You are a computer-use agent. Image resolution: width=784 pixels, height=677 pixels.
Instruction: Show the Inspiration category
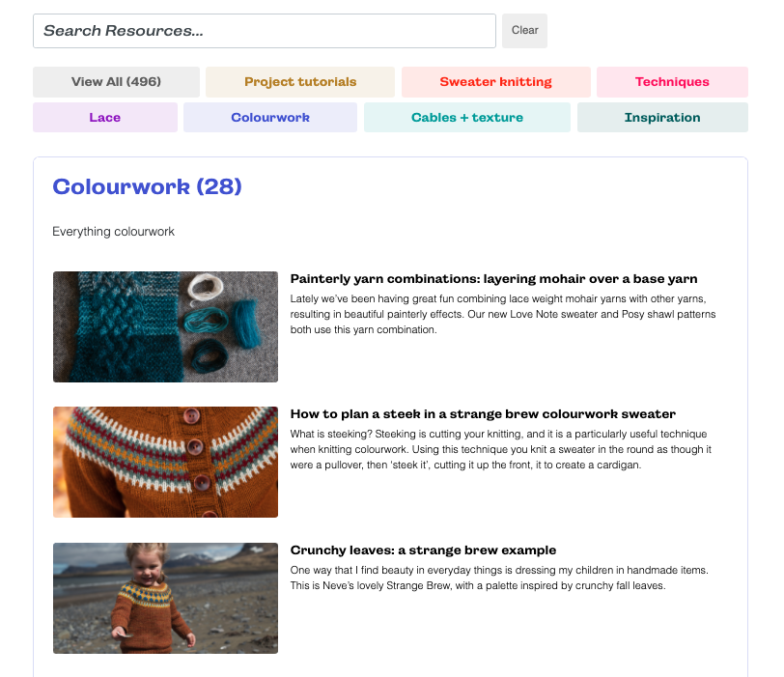tap(662, 118)
